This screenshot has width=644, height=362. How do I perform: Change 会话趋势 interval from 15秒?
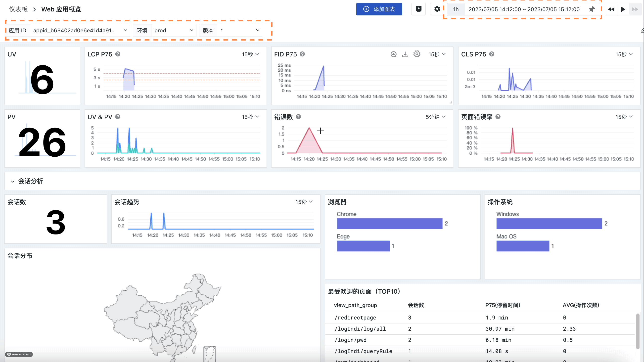coord(304,202)
